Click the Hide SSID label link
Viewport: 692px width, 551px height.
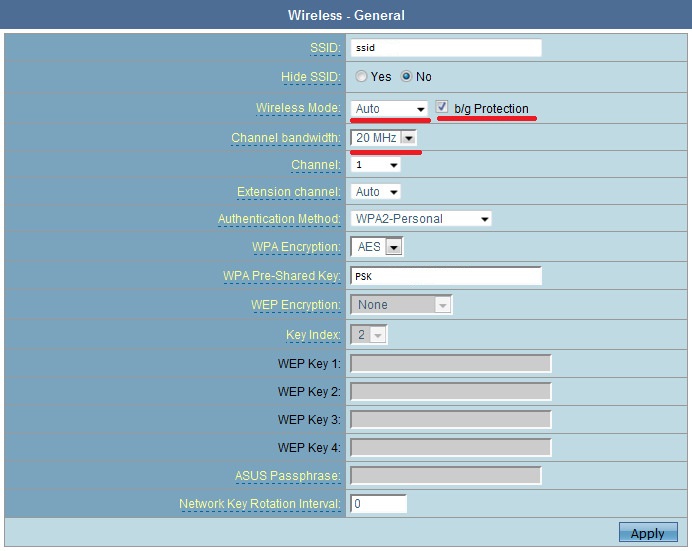point(310,77)
